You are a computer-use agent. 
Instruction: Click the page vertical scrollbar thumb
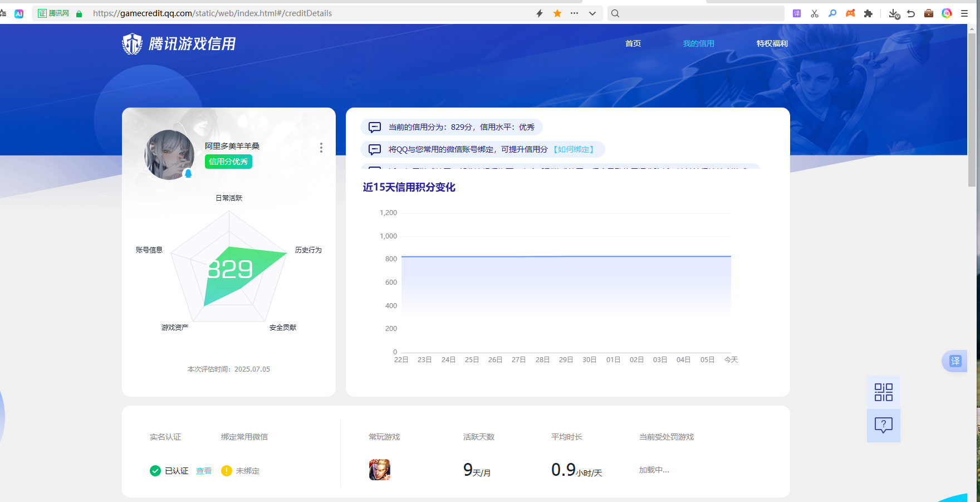click(x=973, y=110)
